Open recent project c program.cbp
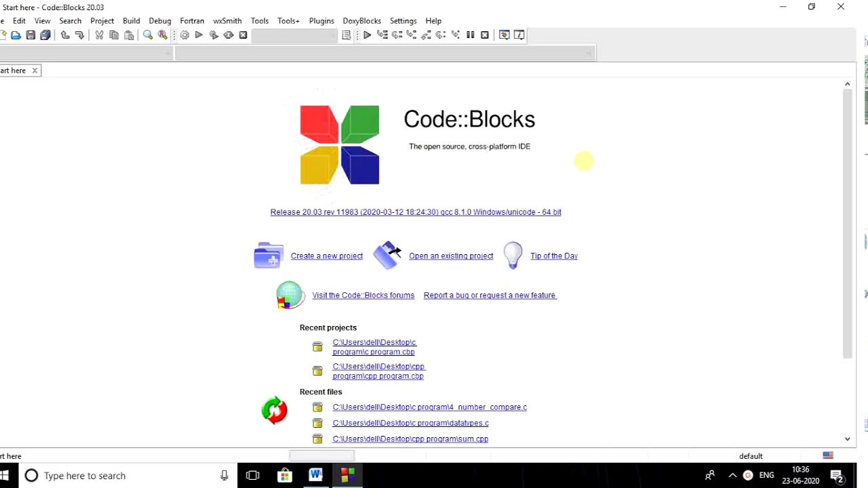 (x=374, y=347)
